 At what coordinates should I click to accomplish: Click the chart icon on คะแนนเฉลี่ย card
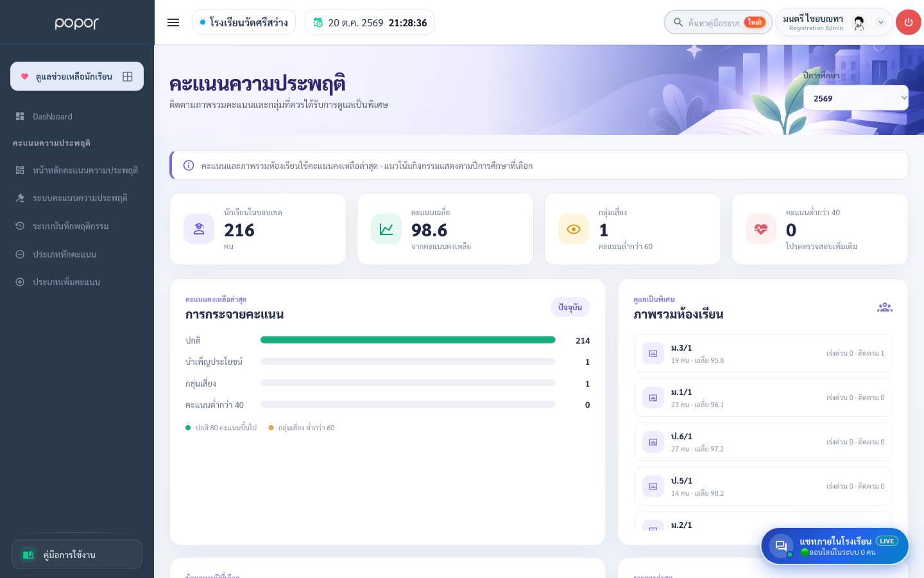point(386,229)
